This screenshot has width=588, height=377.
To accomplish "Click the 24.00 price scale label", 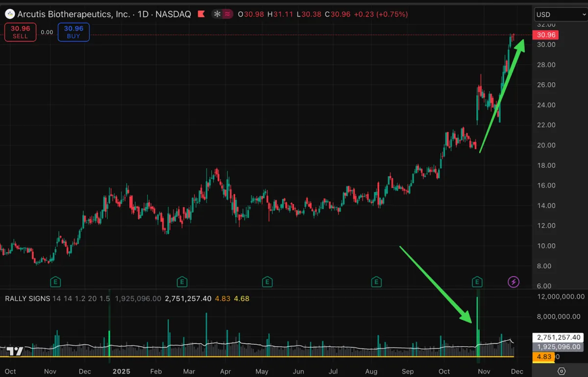I will [546, 105].
